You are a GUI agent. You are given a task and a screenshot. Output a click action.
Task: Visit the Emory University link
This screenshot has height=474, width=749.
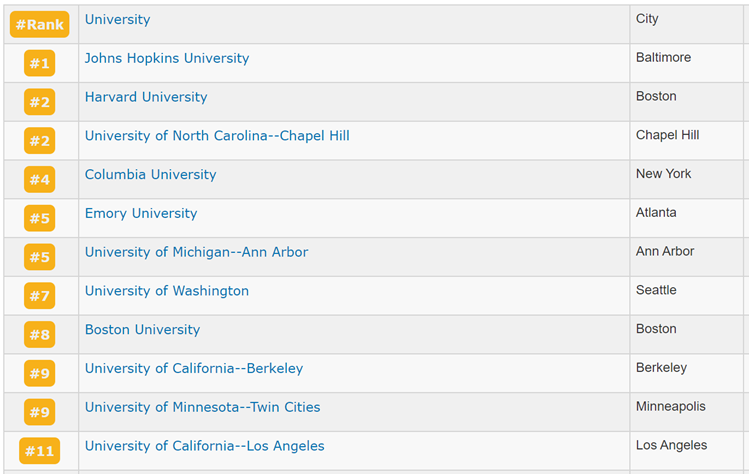click(141, 213)
